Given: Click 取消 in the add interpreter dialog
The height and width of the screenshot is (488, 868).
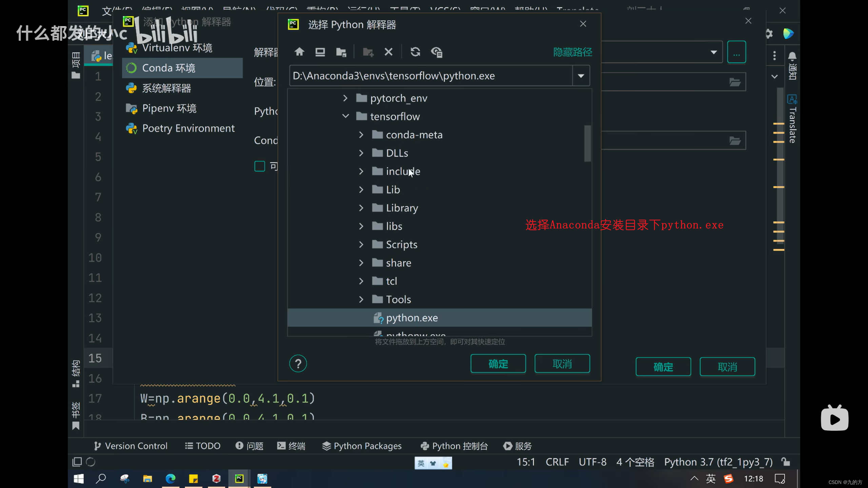Looking at the screenshot, I should (727, 367).
